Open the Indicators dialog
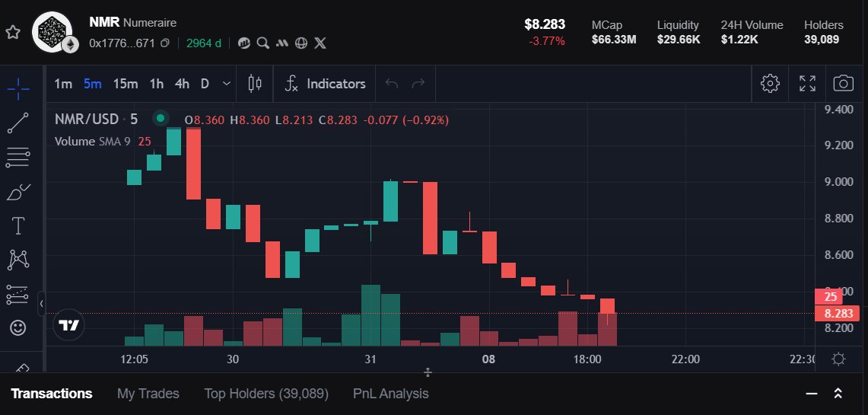 [325, 85]
